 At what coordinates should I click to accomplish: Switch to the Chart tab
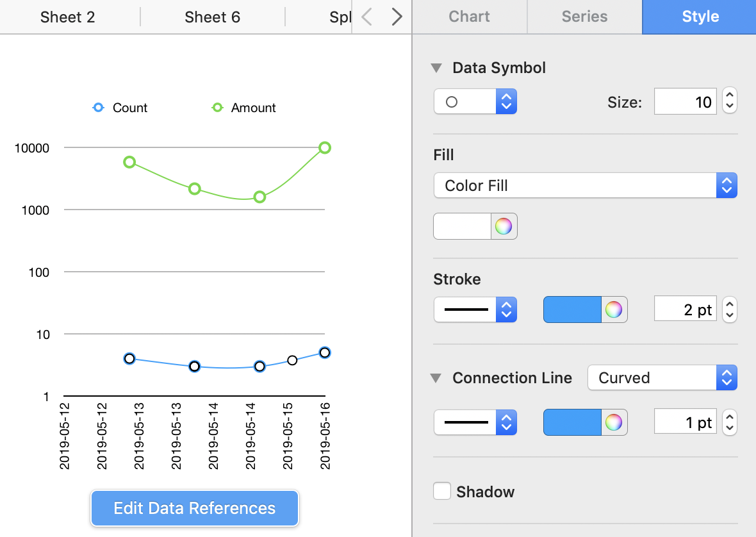coord(469,17)
